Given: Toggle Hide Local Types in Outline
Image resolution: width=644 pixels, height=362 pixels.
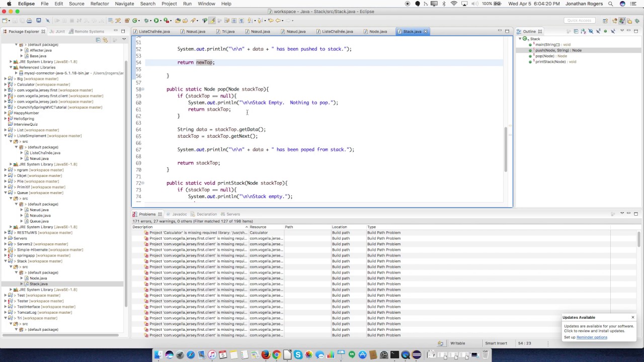Looking at the screenshot, I should tap(613, 31).
